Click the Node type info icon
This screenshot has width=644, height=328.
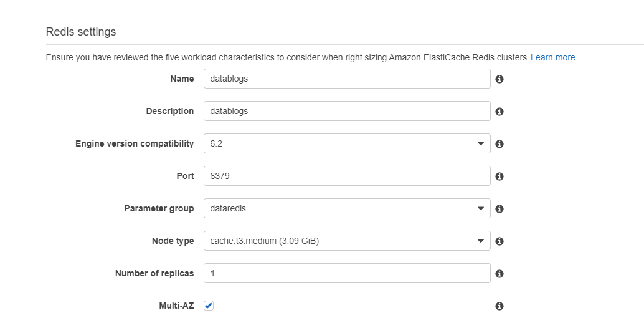pos(500,241)
